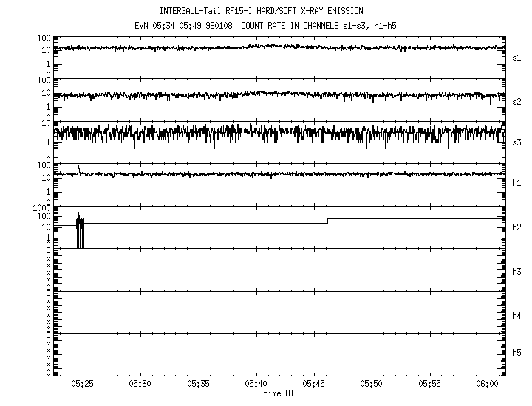
Task: Click the h1 channel label
Action: tap(517, 183)
